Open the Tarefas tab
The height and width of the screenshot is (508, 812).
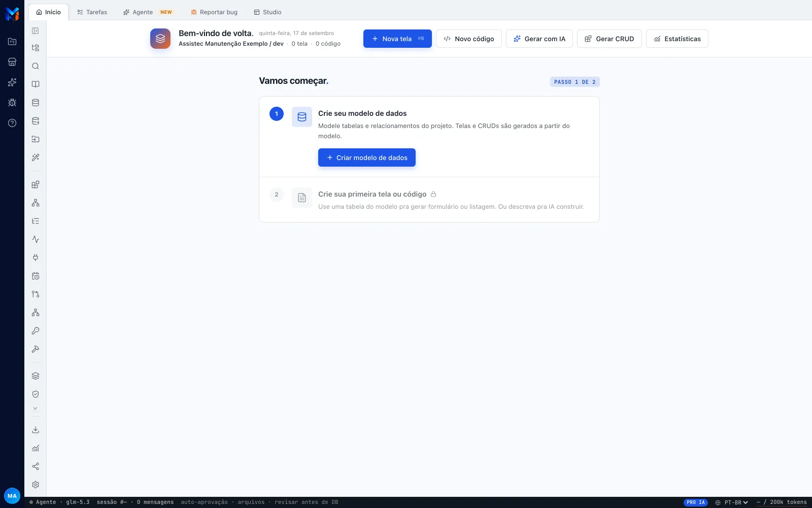coord(92,12)
